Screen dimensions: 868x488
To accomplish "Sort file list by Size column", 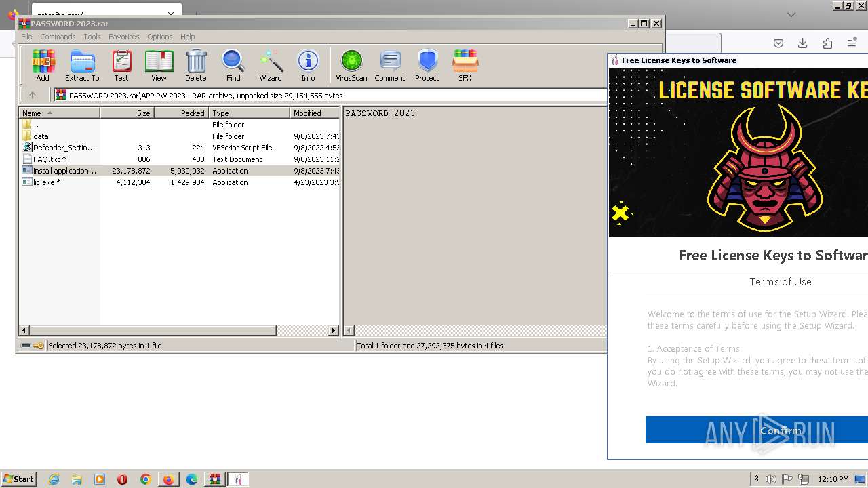I will (127, 113).
